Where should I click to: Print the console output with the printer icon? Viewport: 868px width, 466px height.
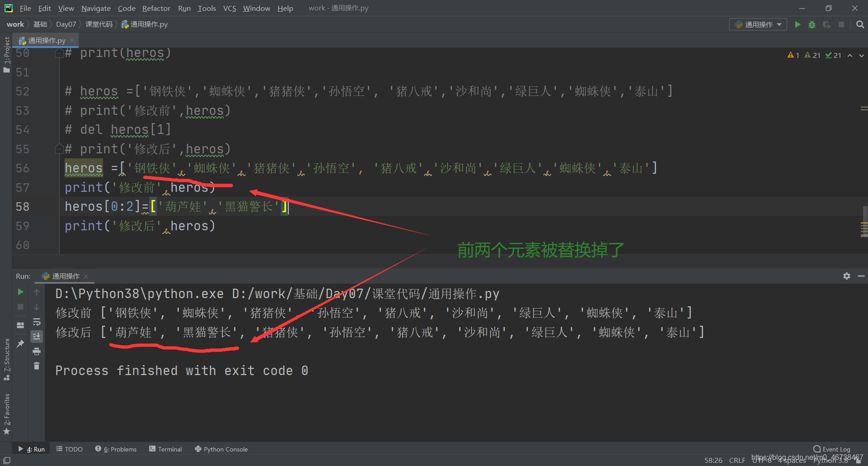pyautogui.click(x=37, y=351)
